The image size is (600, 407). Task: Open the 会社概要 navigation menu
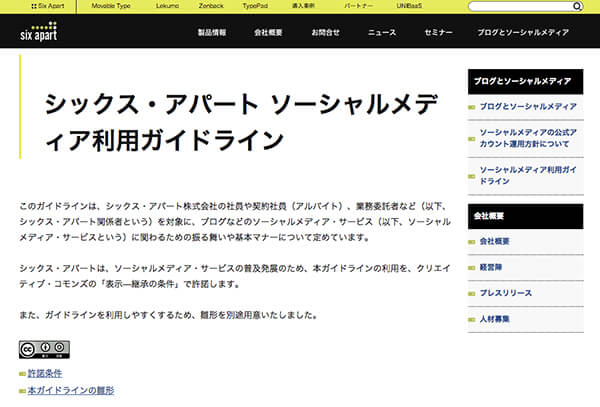tap(268, 32)
